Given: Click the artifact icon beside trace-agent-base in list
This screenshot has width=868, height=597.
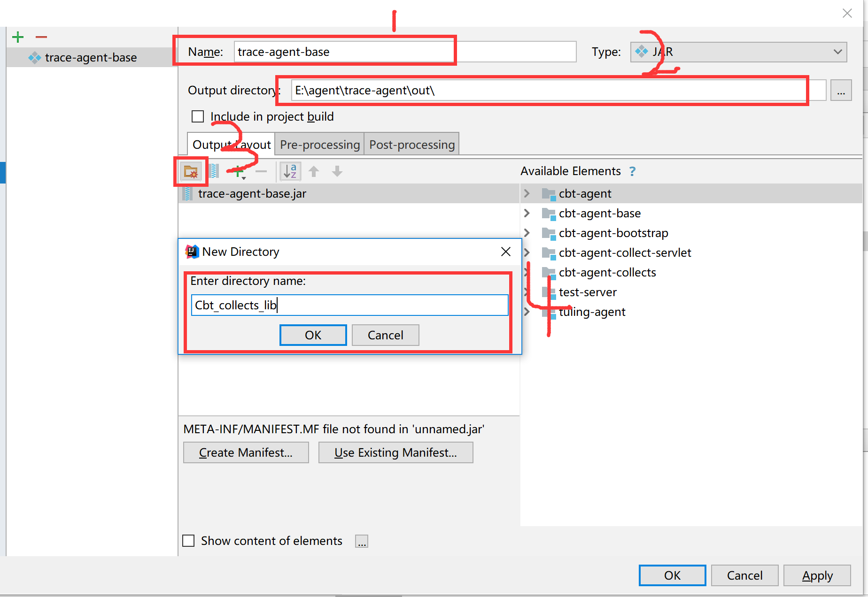Looking at the screenshot, I should pyautogui.click(x=34, y=58).
